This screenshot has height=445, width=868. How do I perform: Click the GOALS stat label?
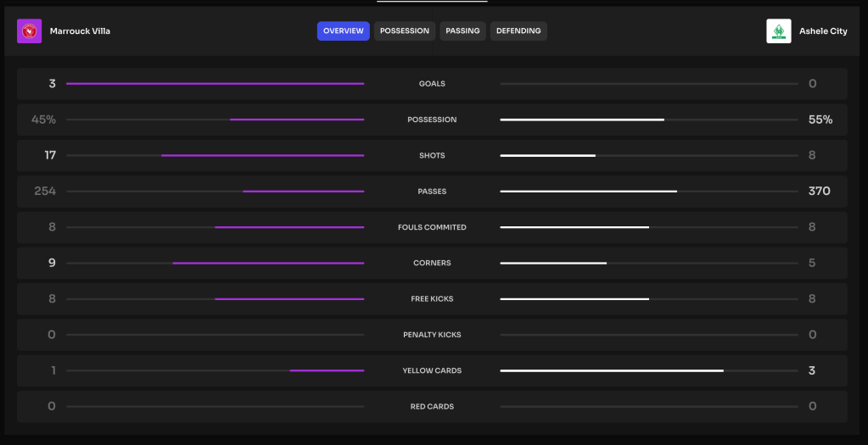point(432,84)
